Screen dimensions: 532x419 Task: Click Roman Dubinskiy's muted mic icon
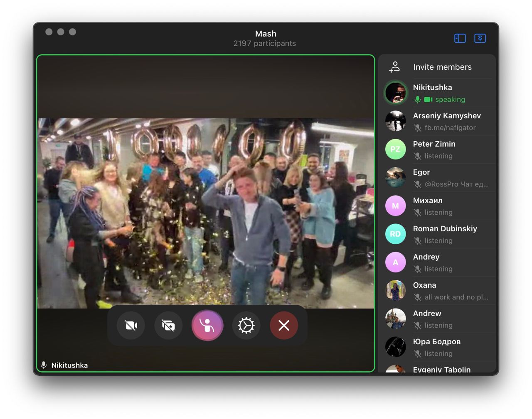418,241
